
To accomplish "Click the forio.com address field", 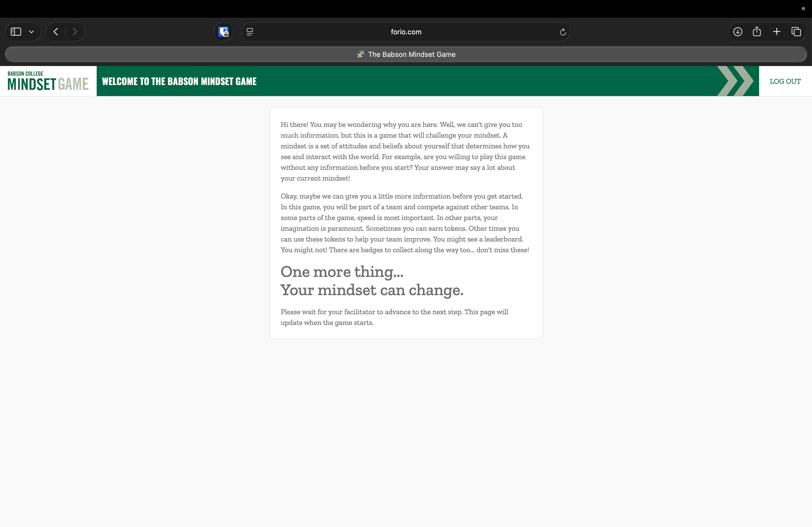I will click(x=406, y=32).
